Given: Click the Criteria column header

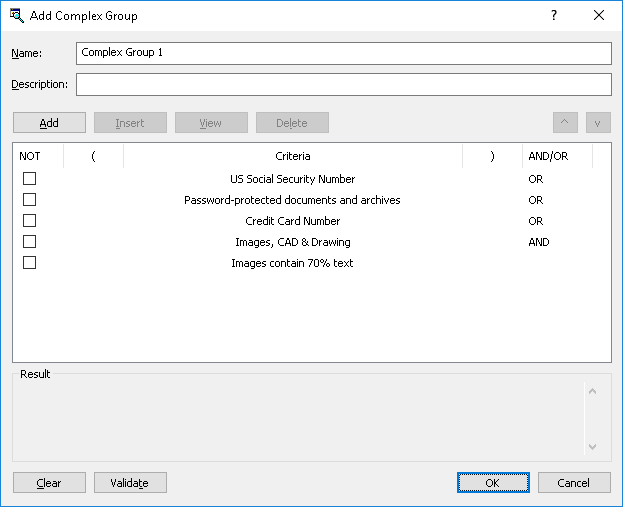Looking at the screenshot, I should 293,156.
